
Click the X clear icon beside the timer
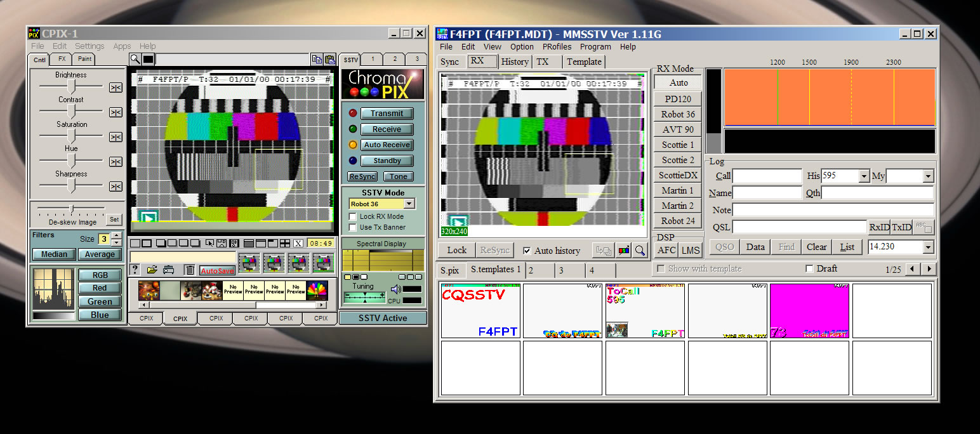click(x=298, y=243)
